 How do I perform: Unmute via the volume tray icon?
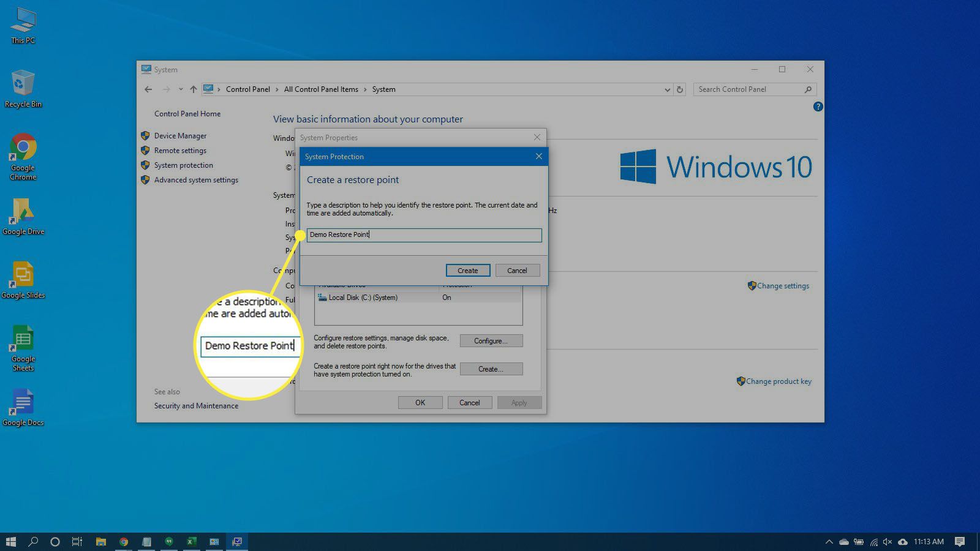(888, 541)
